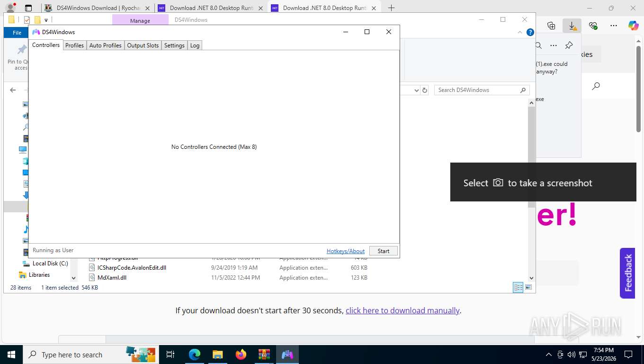The image size is (644, 364).
Task: Click the Back arrow in File Explorer
Action: 13,90
